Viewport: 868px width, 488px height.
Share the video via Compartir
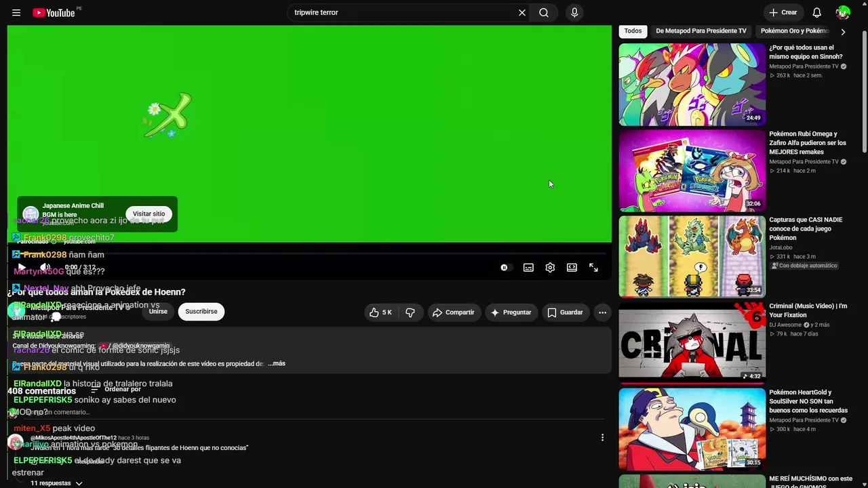pyautogui.click(x=454, y=312)
